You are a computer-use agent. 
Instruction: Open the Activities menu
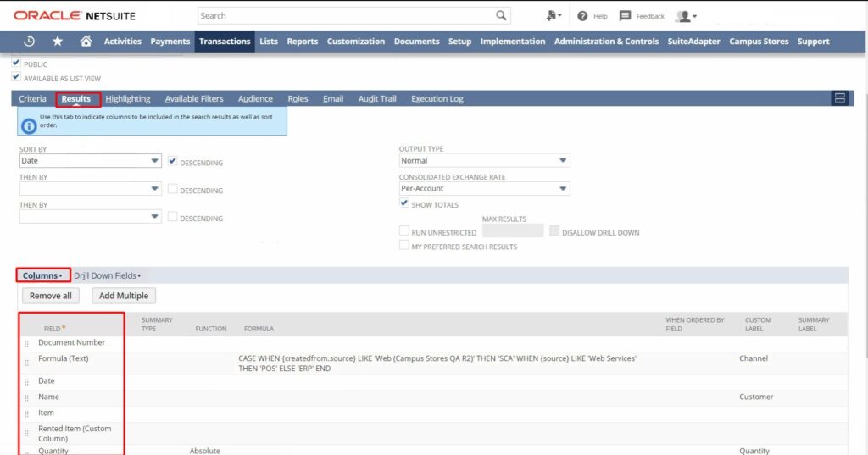point(122,41)
